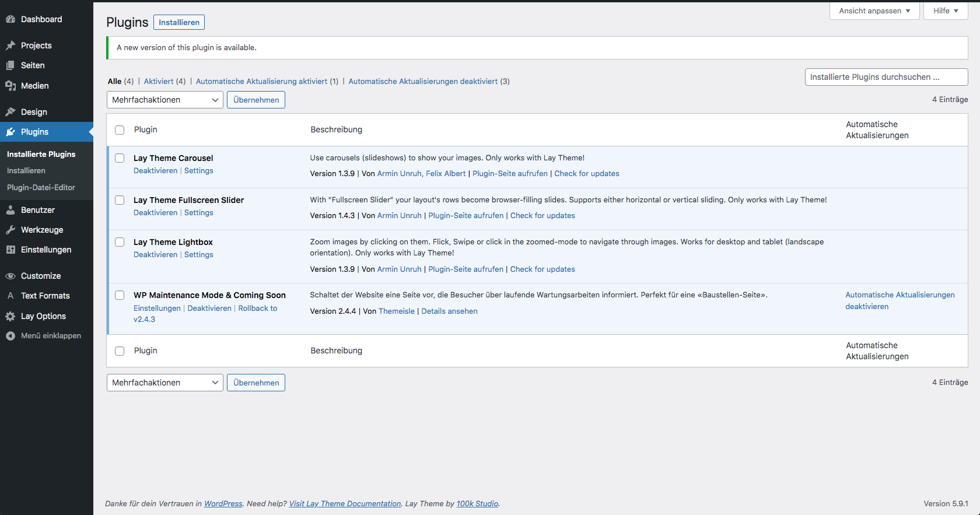Screen dimensions: 980x515
Task: Filter plugins by Aktiviert tab
Action: [x=159, y=81]
